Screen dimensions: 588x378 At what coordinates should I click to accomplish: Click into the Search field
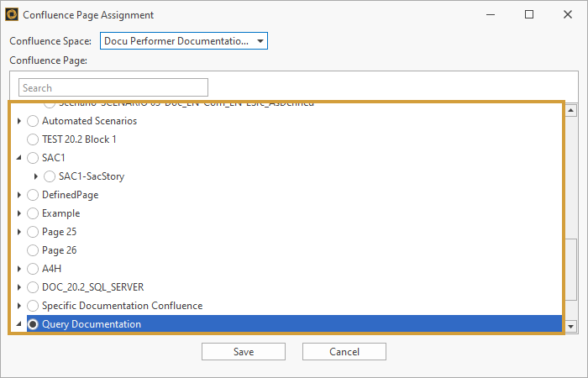coord(113,87)
